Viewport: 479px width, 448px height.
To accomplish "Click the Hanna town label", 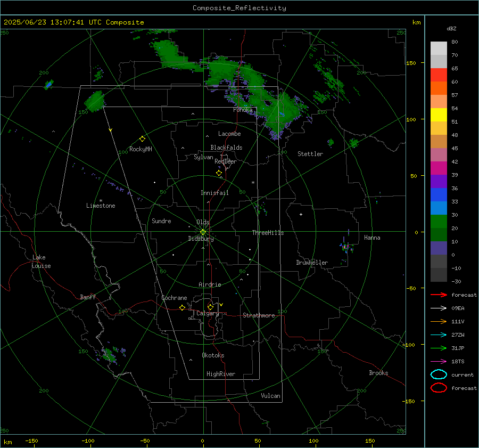I will (372, 238).
